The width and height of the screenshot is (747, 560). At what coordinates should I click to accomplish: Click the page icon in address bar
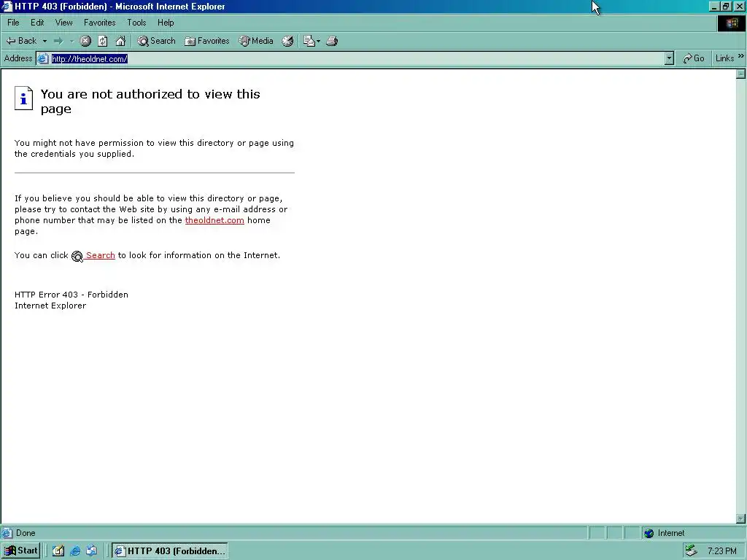(43, 58)
